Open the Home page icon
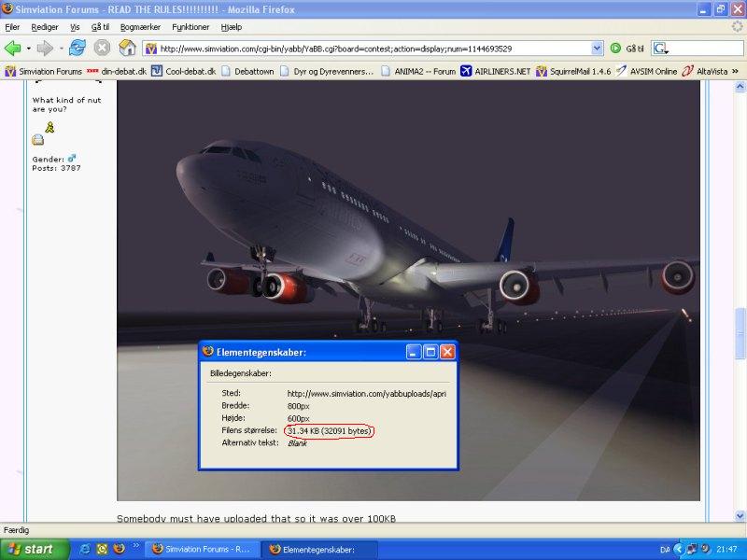This screenshot has height=560, width=747. point(127,49)
